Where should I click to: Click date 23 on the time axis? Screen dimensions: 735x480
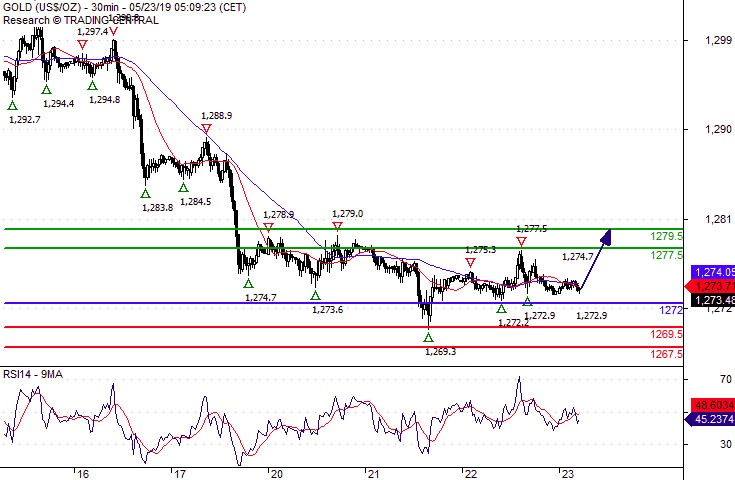pos(568,474)
